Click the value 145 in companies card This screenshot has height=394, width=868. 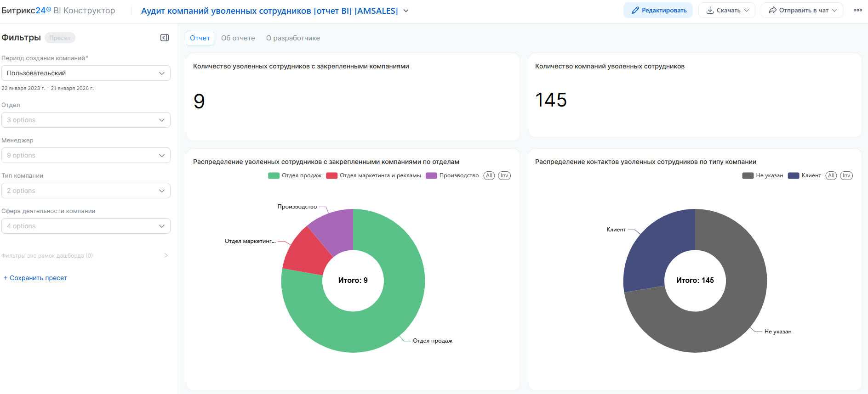(551, 100)
